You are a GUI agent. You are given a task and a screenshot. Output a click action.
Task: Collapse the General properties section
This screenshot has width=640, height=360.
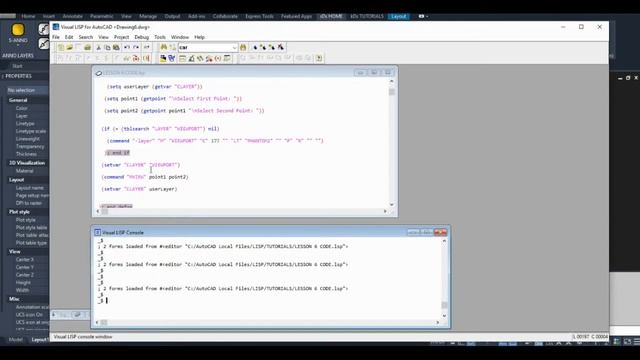coord(18,100)
